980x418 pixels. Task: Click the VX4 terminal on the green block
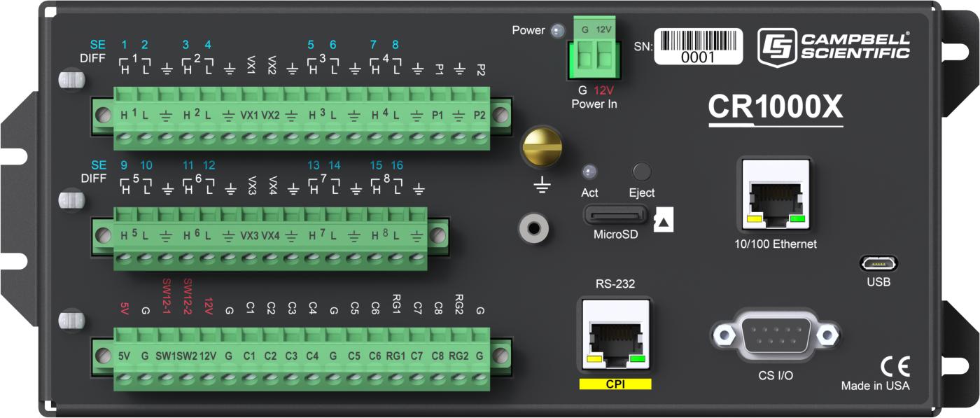pos(271,235)
